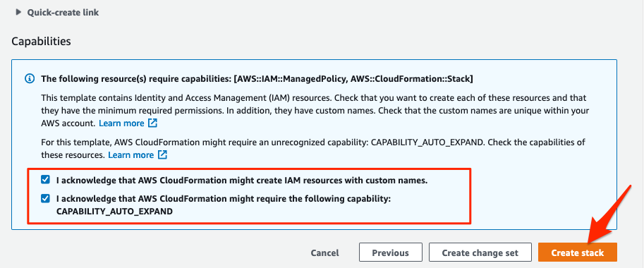Screen dimensions: 644x268
Task: Click the Create change set button
Action: (x=480, y=252)
